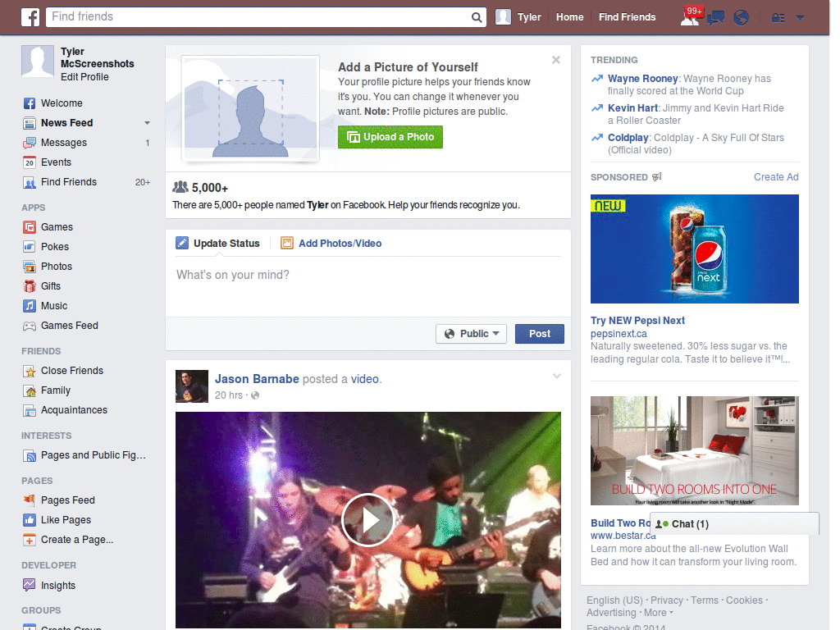840x630 pixels.
Task: Click the Upload a Photo button
Action: tap(390, 137)
